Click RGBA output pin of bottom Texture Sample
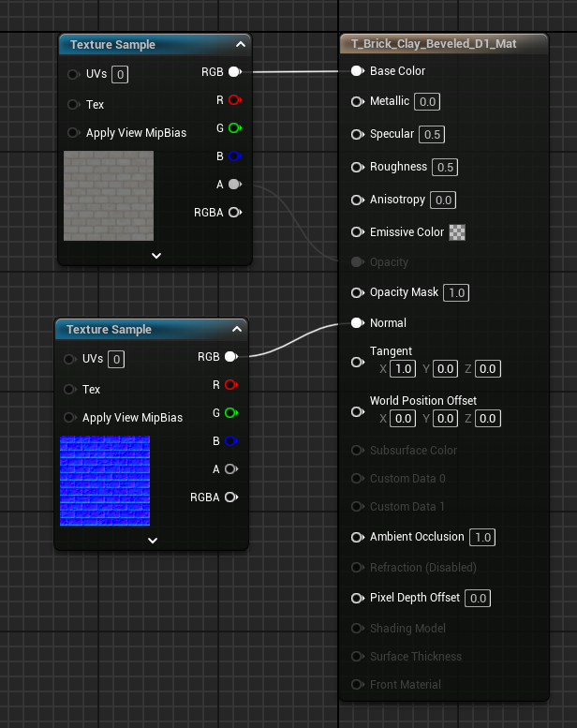Image resolution: width=577 pixels, height=728 pixels. (x=231, y=498)
